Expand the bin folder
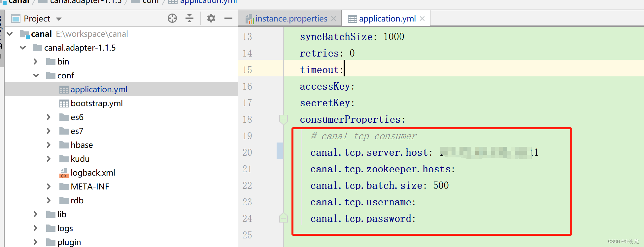The image size is (644, 247). (x=35, y=62)
